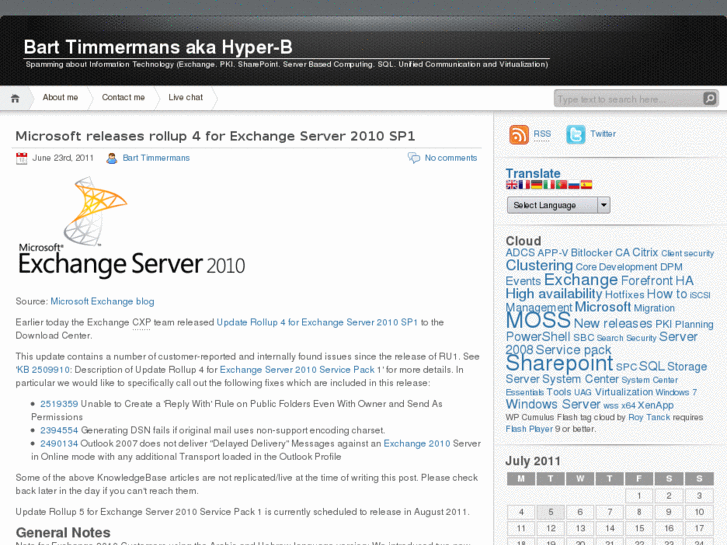Open the Contact me page
Image resolution: width=727 pixels, height=545 pixels.
pos(123,97)
